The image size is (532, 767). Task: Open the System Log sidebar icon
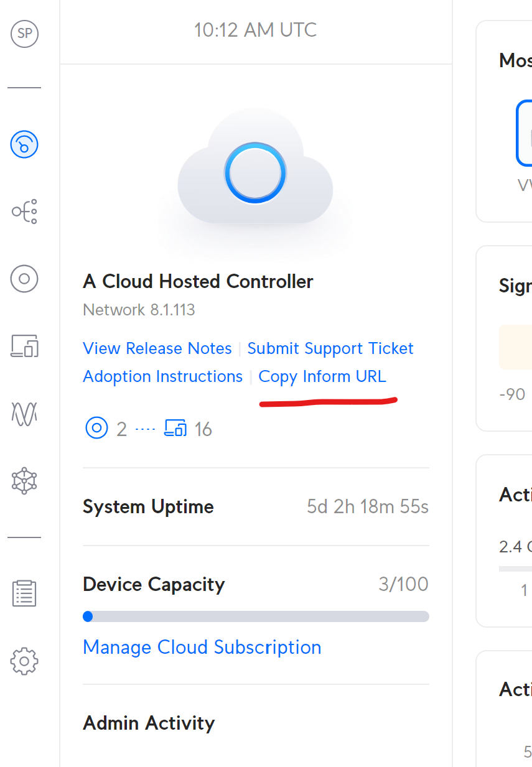tap(24, 593)
